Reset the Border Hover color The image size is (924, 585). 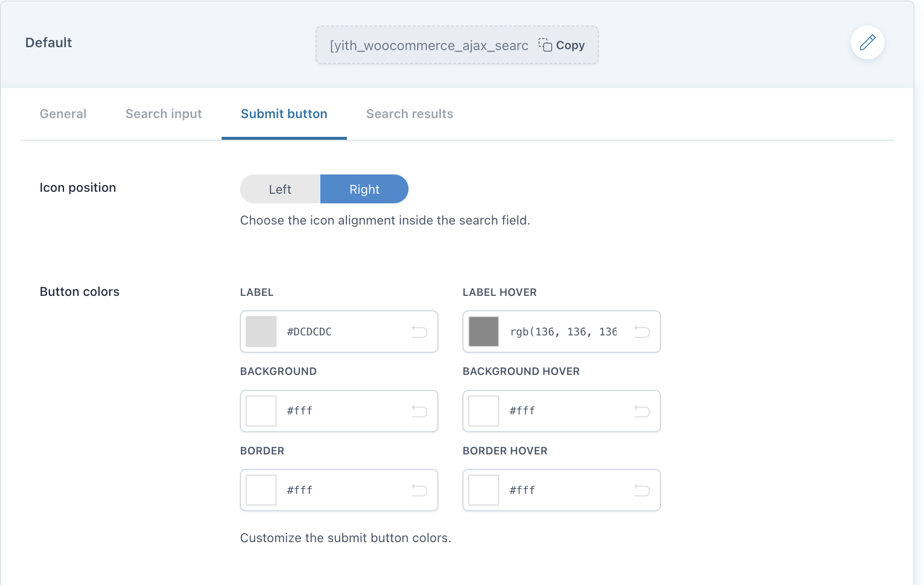(642, 490)
